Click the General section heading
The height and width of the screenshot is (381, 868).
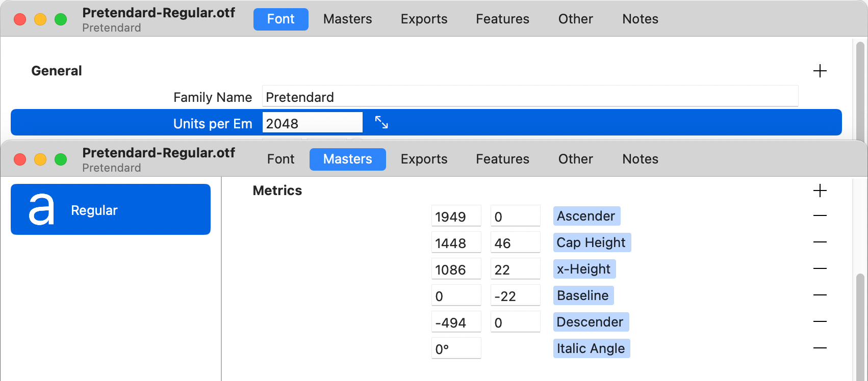57,71
